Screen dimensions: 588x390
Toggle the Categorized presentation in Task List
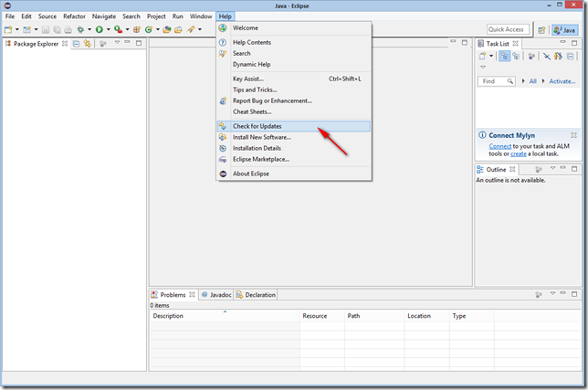(x=505, y=57)
